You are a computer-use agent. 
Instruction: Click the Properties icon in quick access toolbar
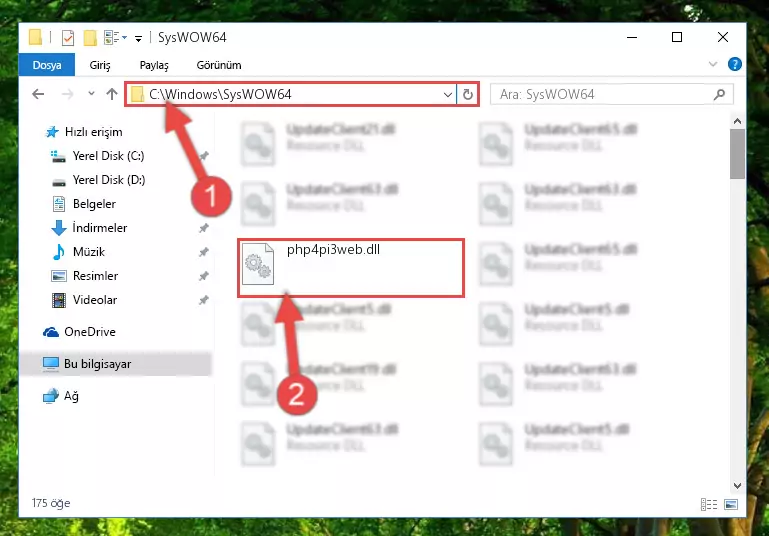pyautogui.click(x=68, y=38)
